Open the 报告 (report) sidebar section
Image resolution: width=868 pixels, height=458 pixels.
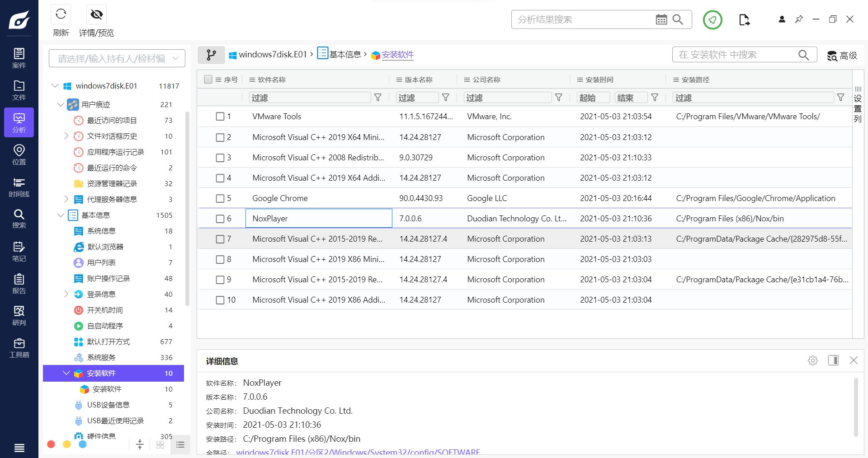pyautogui.click(x=19, y=284)
